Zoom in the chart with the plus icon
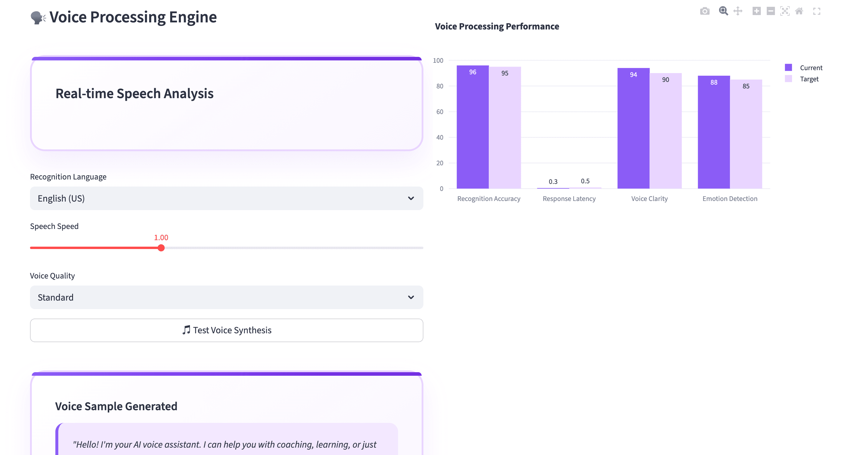 (x=756, y=11)
